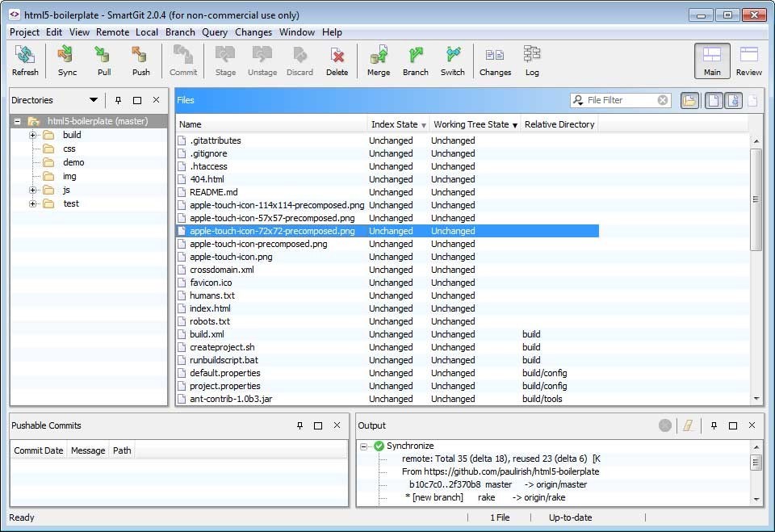Click the Commit Date column header
This screenshot has height=532, width=775.
39,450
